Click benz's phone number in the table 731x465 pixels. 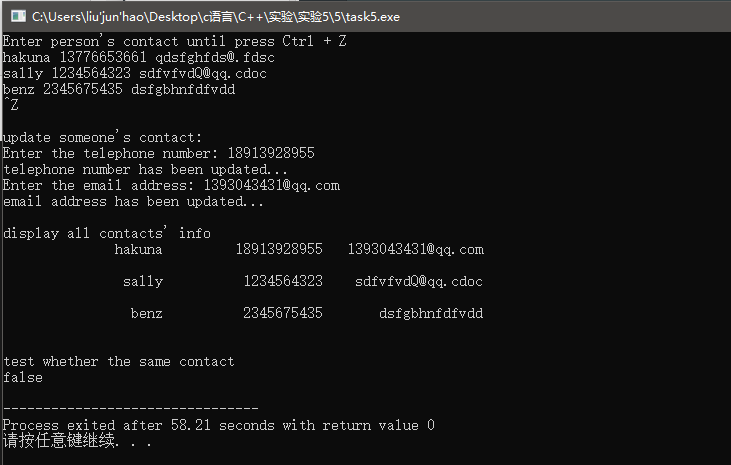[283, 313]
